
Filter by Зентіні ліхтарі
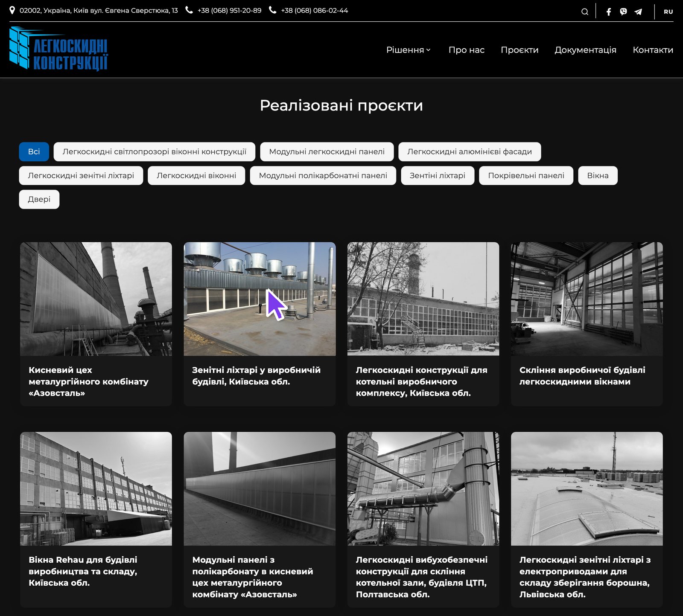438,175
